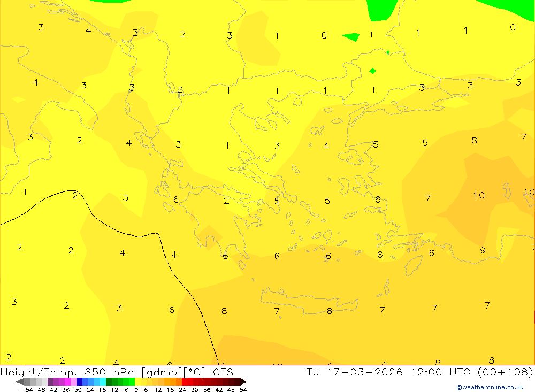
Task: Click the number 9 on the map
Action: click(x=483, y=250)
